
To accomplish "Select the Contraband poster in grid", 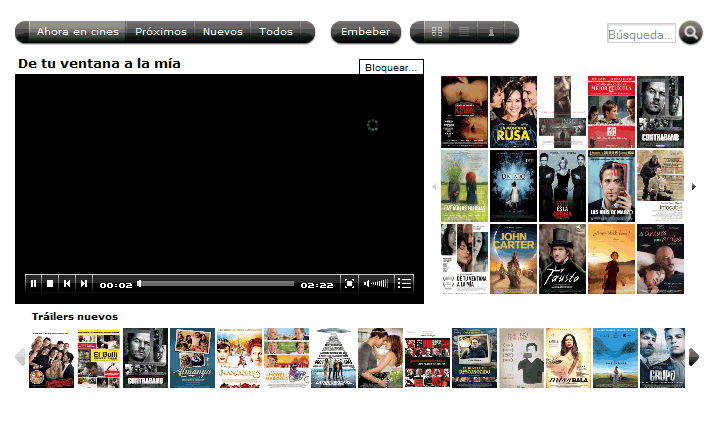I will (660, 112).
